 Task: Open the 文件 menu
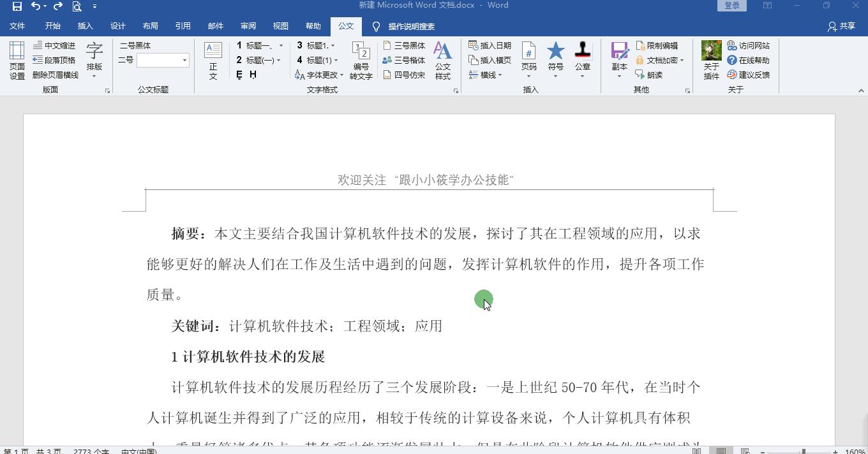[17, 26]
